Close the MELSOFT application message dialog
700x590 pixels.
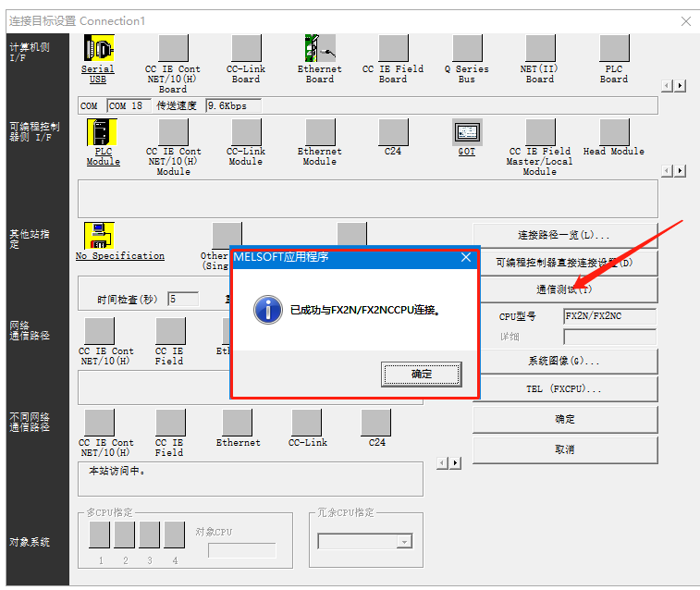(x=466, y=257)
